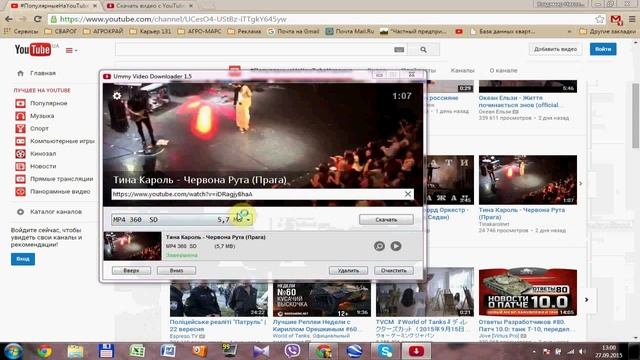Open the Реклама bookmarks folder

pyautogui.click(x=244, y=31)
